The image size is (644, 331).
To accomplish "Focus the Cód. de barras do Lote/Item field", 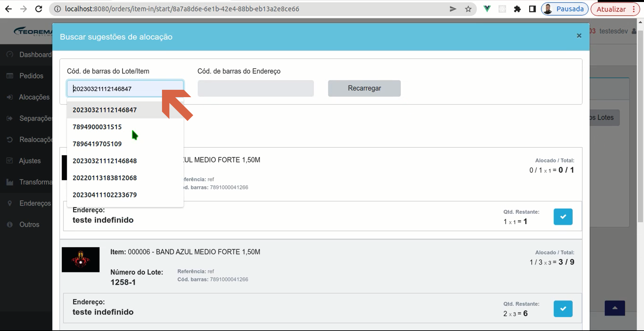I will (125, 88).
